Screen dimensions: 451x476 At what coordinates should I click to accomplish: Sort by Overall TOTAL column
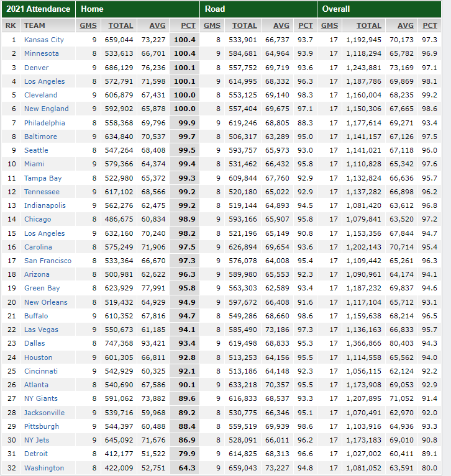pos(369,26)
